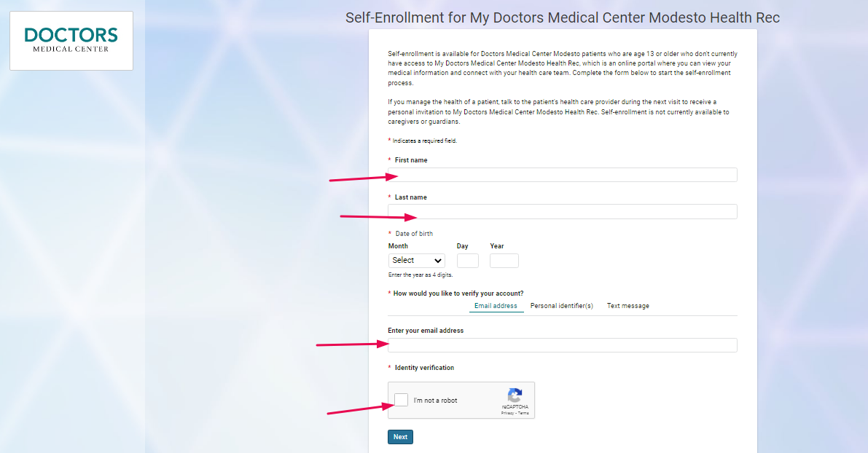Viewport: 868px width, 453px height.
Task: Click the Doctors Medical Center logo
Action: (71, 41)
